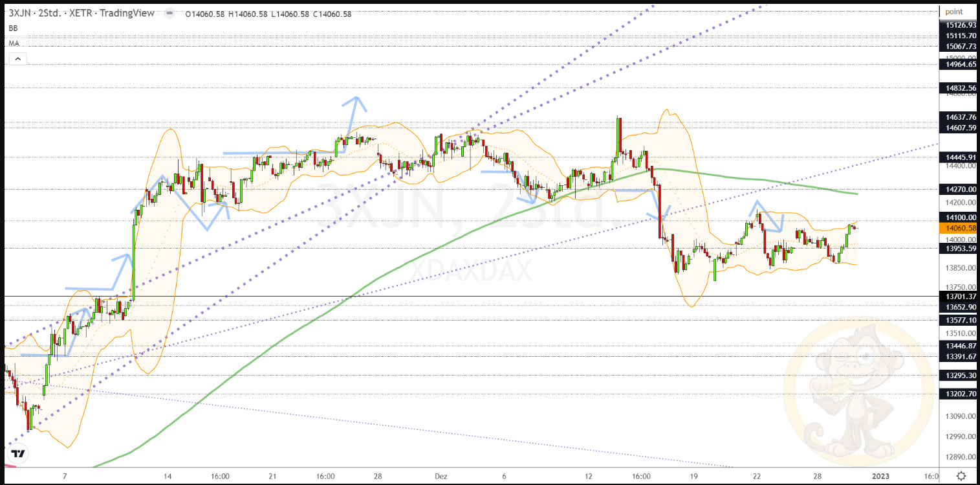Click the 14 date label on time axis
This screenshot has width=980, height=485.
coord(168,476)
